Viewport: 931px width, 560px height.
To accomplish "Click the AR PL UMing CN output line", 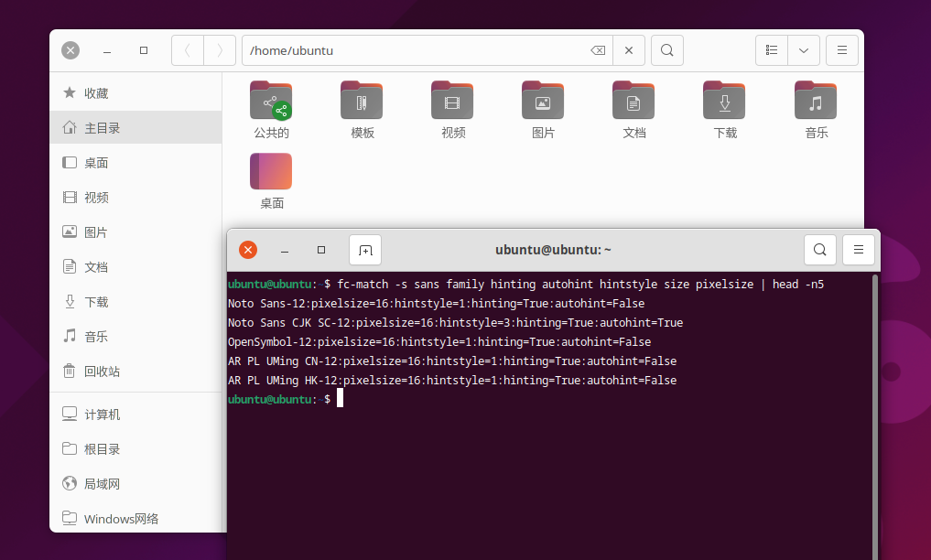I will tap(452, 361).
